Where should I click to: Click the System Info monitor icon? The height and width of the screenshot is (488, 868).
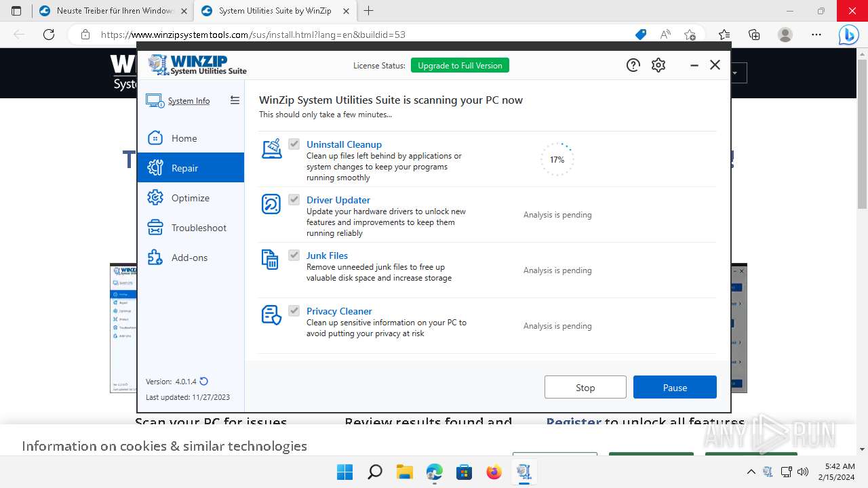click(x=155, y=101)
